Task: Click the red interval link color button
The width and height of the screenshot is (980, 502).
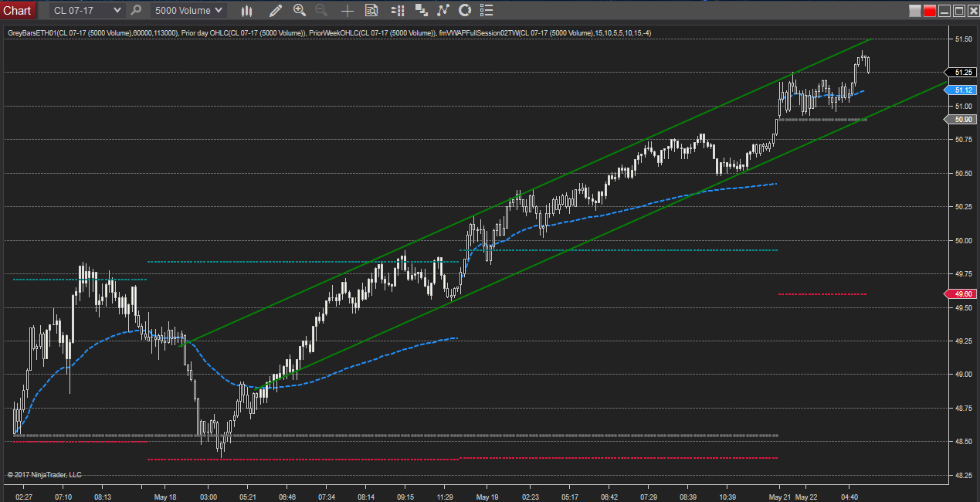Action: 930,11
